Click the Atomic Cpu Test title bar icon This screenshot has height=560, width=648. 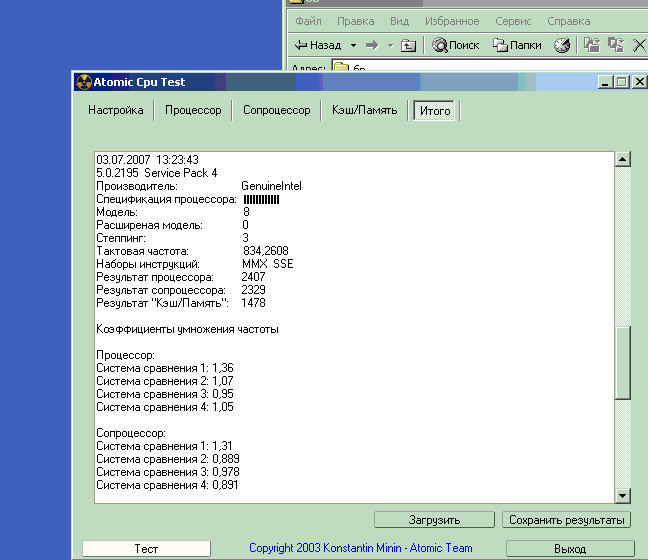point(84,82)
